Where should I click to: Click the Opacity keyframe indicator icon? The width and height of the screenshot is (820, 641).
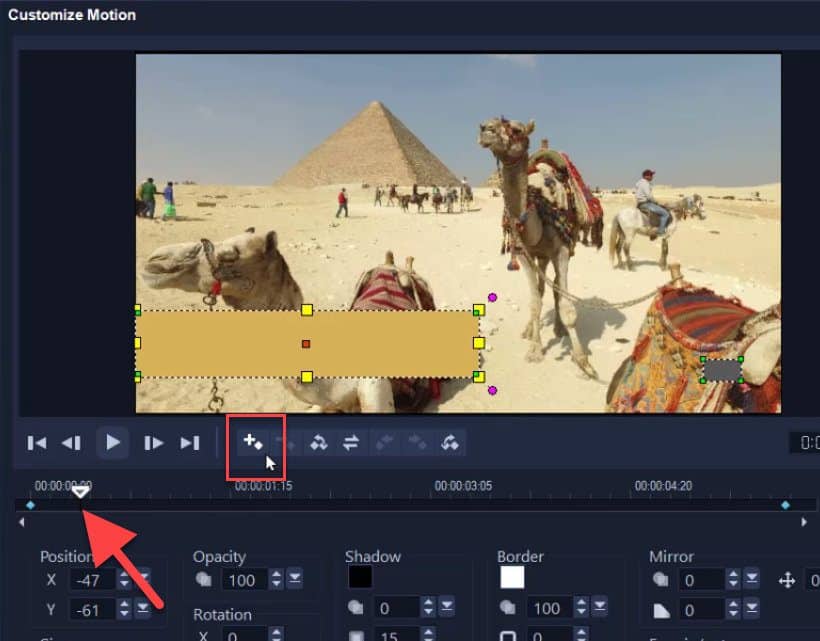203,580
